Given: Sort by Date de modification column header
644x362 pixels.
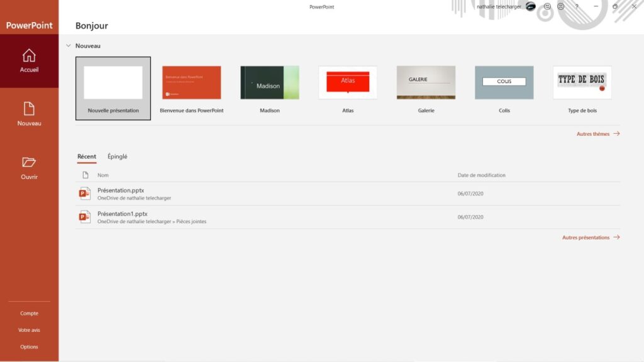Looking at the screenshot, I should click(x=481, y=175).
